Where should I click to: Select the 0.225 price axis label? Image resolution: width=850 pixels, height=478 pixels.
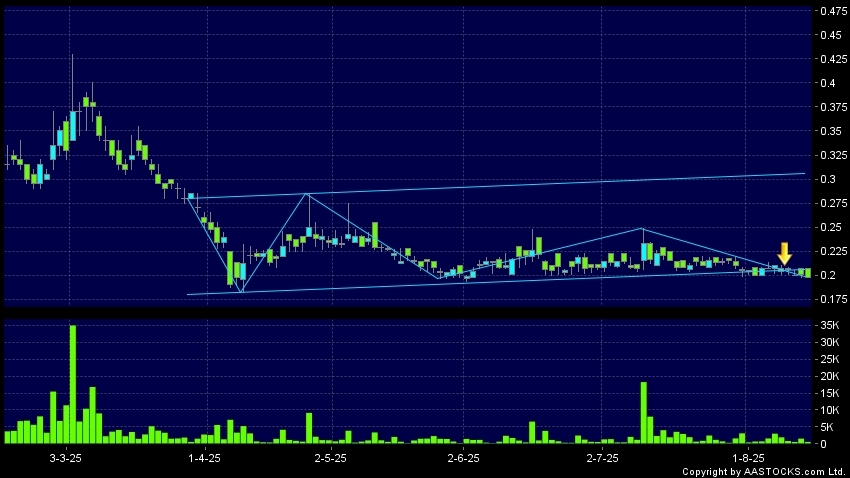tap(834, 251)
